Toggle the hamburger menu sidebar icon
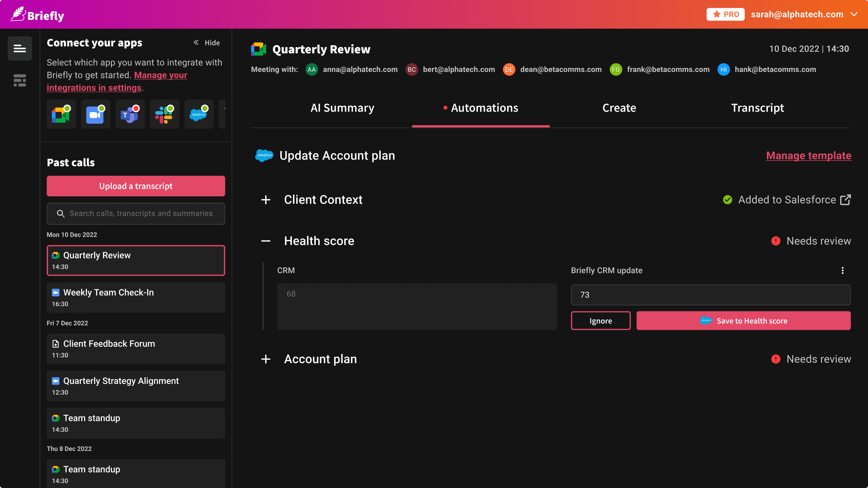The image size is (868, 488). [x=19, y=49]
